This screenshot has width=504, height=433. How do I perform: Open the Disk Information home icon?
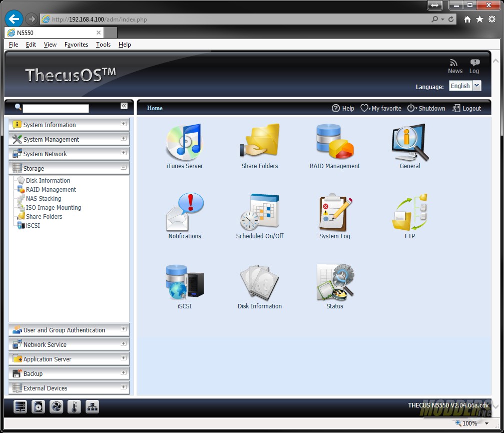pyautogui.click(x=260, y=282)
